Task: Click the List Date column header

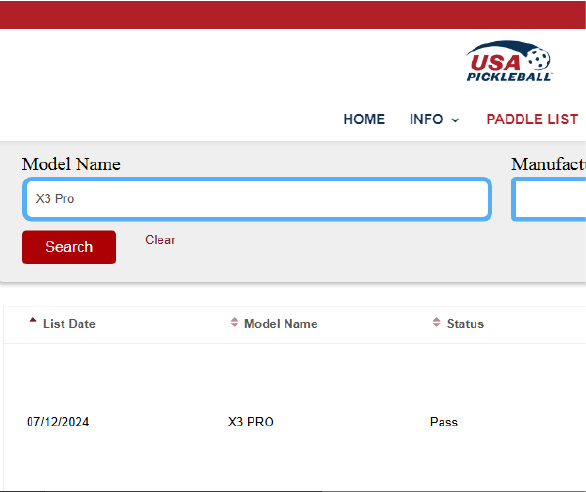Action: pos(69,324)
